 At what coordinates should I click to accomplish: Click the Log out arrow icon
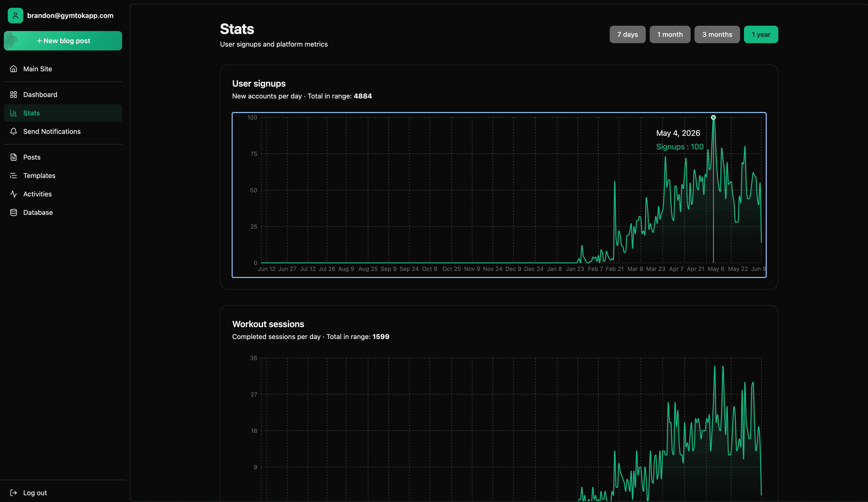[13, 493]
